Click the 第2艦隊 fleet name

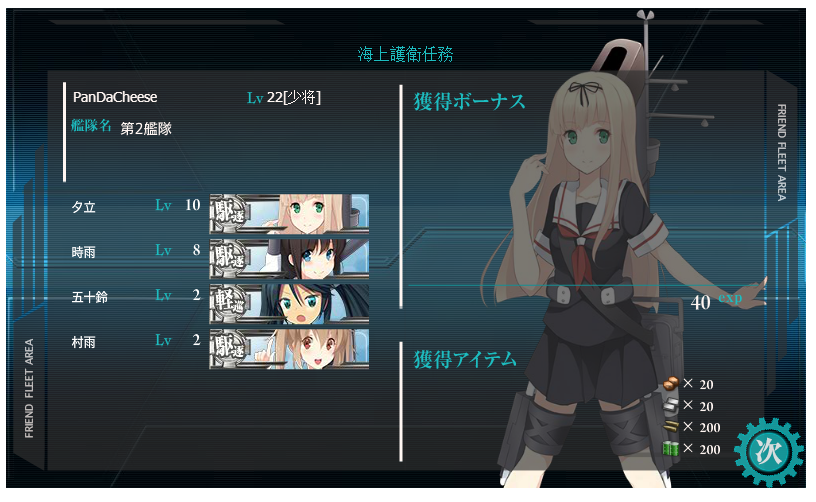click(x=146, y=128)
